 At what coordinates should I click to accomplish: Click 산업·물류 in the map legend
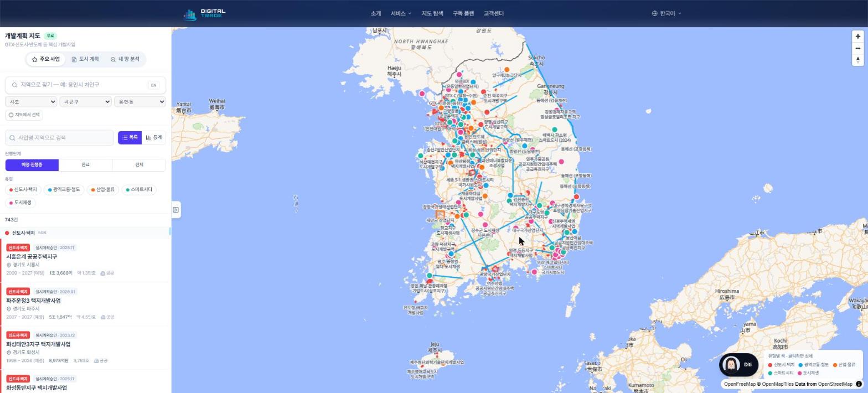coord(844,365)
